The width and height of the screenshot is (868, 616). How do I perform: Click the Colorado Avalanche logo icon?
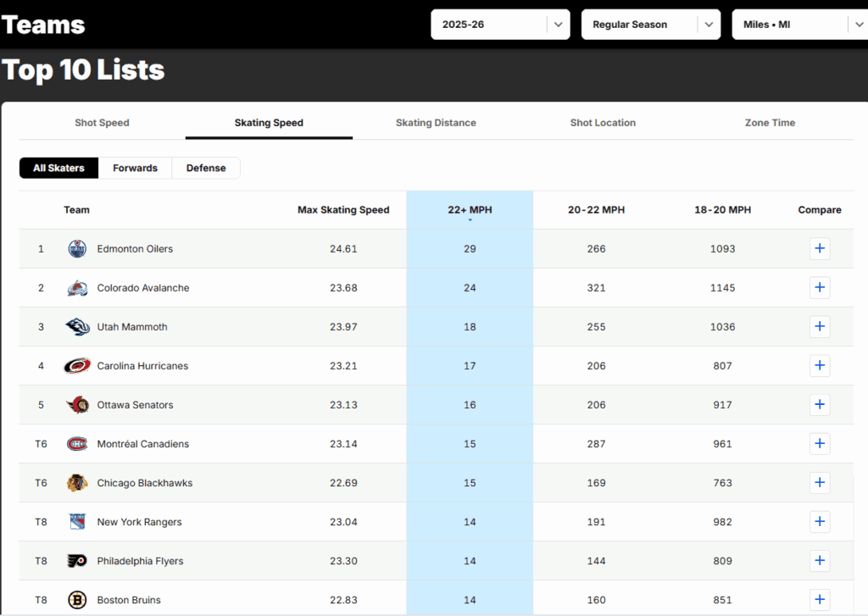point(77,288)
